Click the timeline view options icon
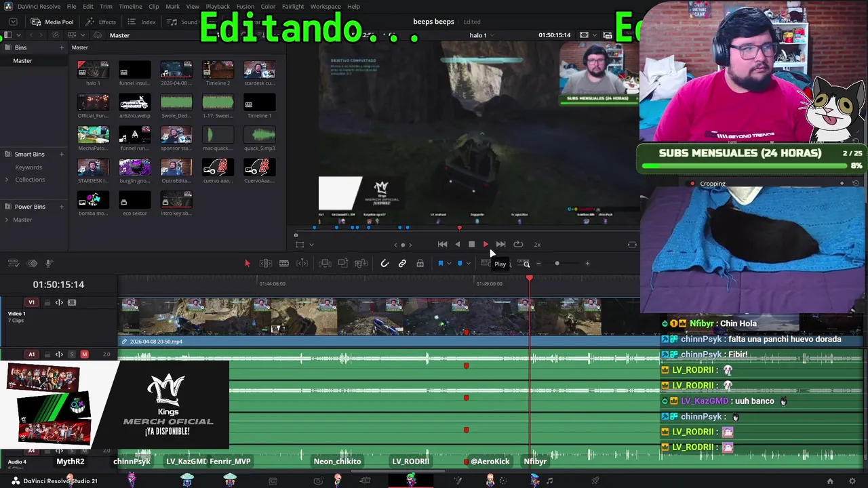Image resolution: width=868 pixels, height=488 pixels. coord(14,264)
